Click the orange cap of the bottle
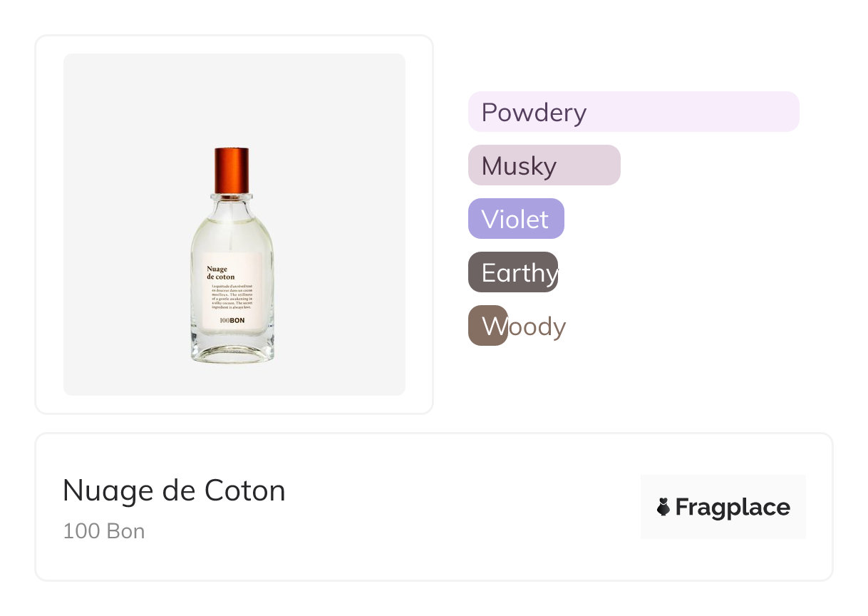 (232, 170)
